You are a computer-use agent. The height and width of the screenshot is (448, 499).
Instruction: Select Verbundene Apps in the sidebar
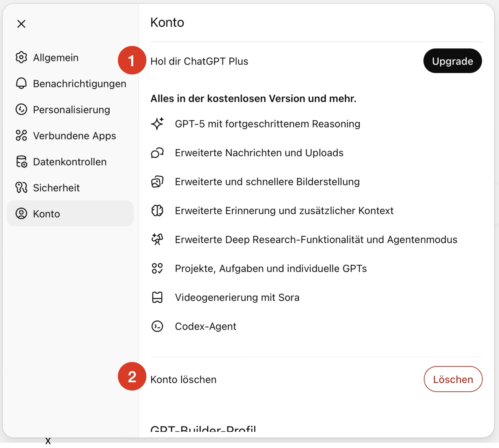74,136
